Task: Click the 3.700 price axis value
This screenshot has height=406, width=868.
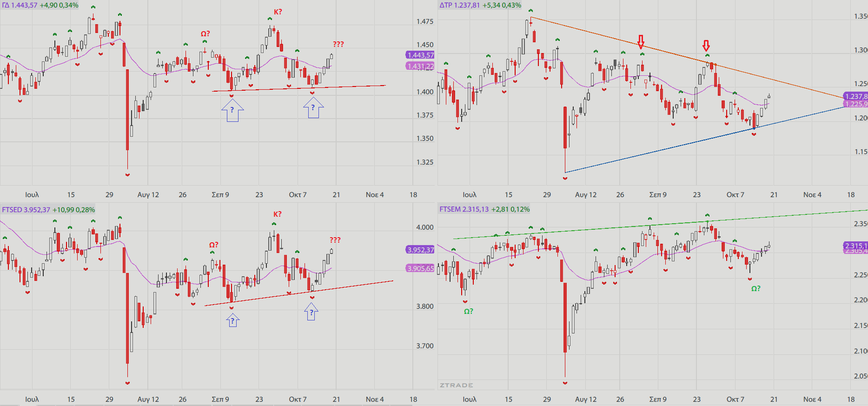Action: pos(425,346)
